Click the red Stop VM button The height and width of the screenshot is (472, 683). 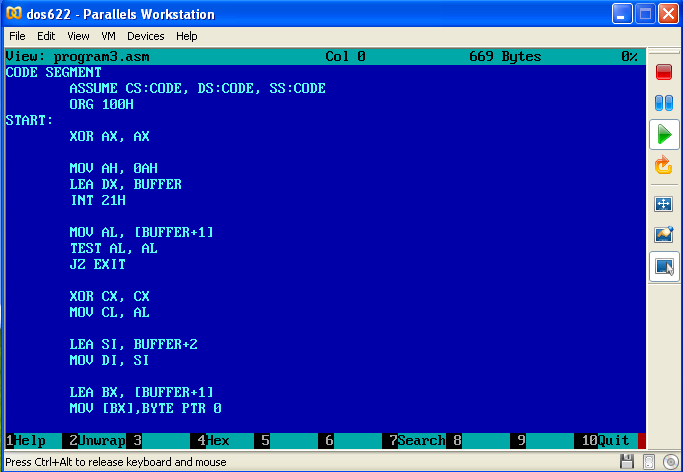click(x=664, y=72)
